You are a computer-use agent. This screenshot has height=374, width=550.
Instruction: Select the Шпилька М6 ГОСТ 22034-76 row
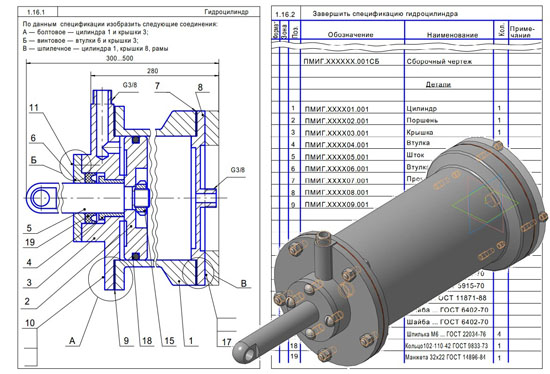tap(407, 334)
